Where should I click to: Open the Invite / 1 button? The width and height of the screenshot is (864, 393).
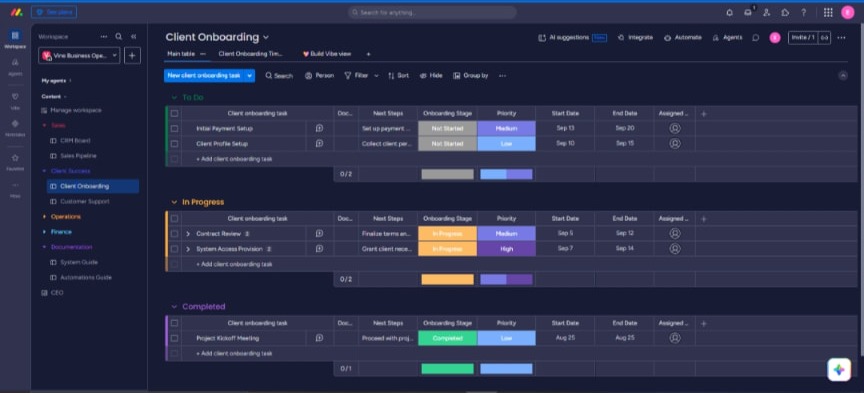803,37
